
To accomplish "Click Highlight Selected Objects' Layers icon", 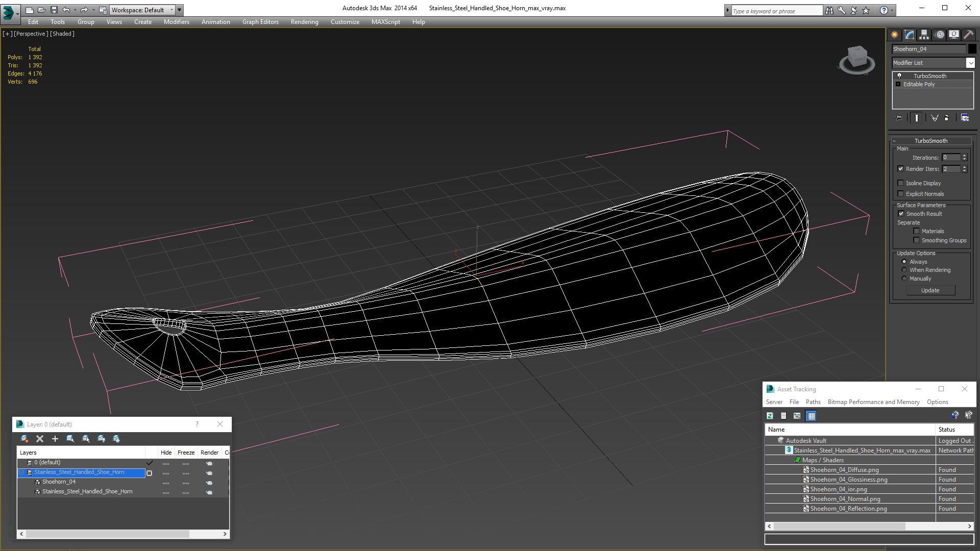I will [86, 439].
